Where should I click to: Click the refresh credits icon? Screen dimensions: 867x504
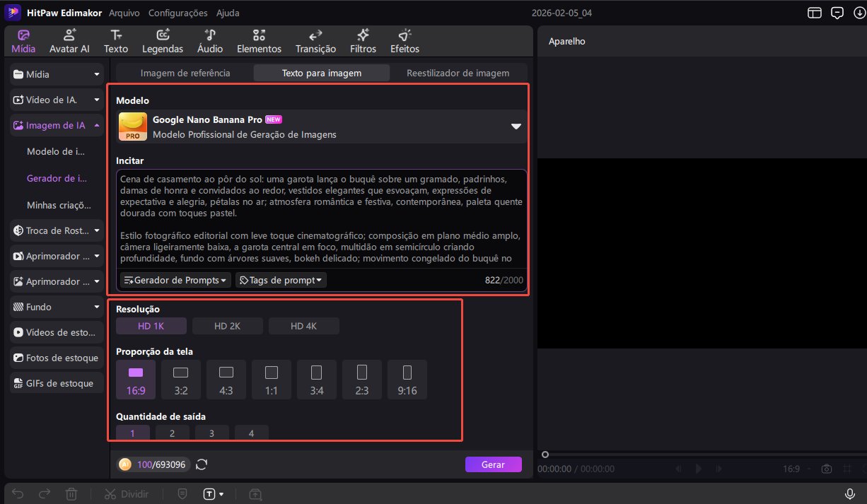202,464
